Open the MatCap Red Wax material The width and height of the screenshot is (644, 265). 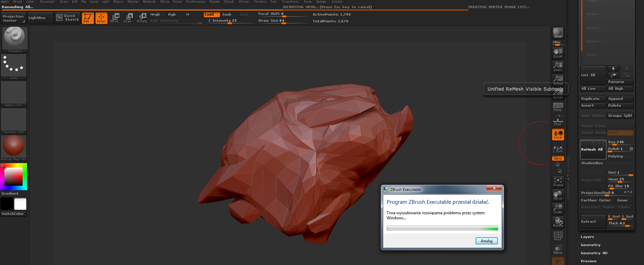click(14, 148)
